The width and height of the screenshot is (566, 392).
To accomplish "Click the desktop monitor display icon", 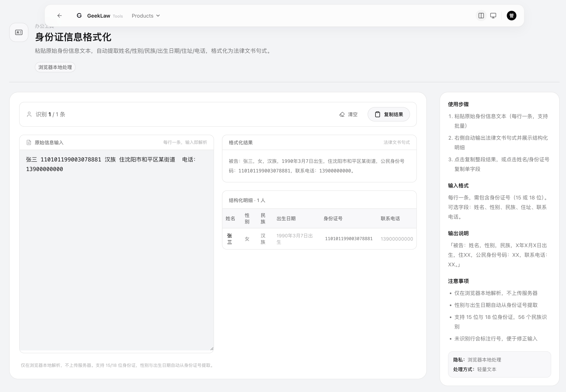I will 493,16.
